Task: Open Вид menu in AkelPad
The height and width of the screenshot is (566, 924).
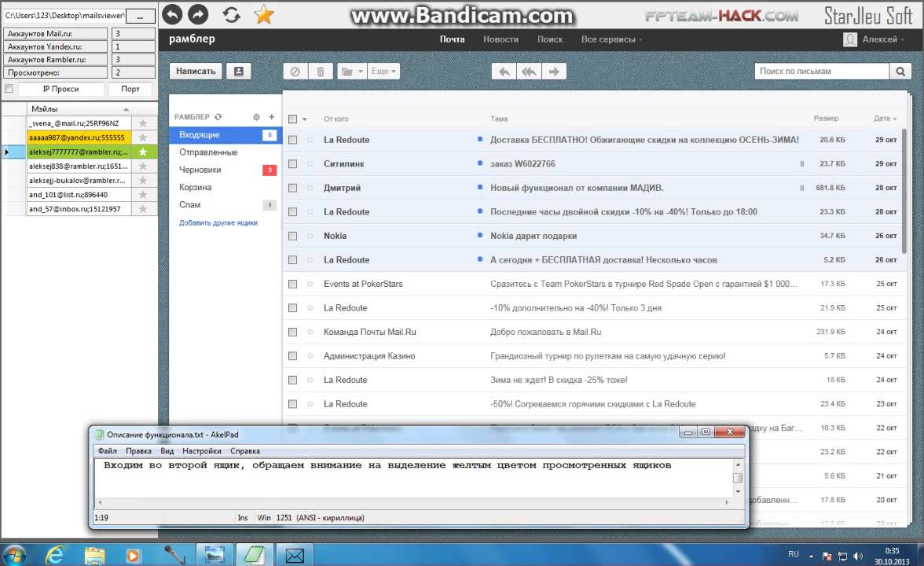Action: coord(167,451)
